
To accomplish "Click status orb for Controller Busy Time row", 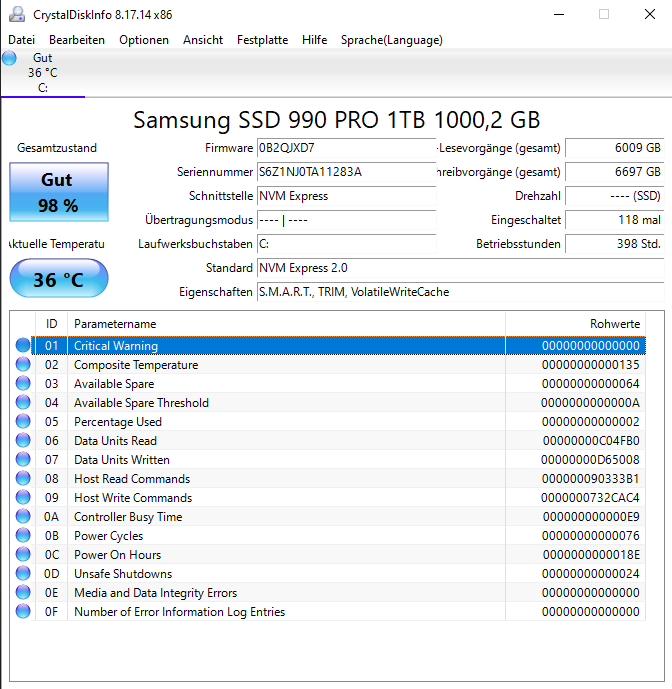I will (23, 516).
